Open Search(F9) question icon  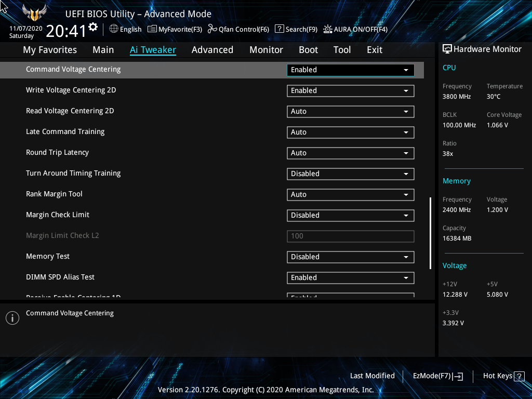279,29
